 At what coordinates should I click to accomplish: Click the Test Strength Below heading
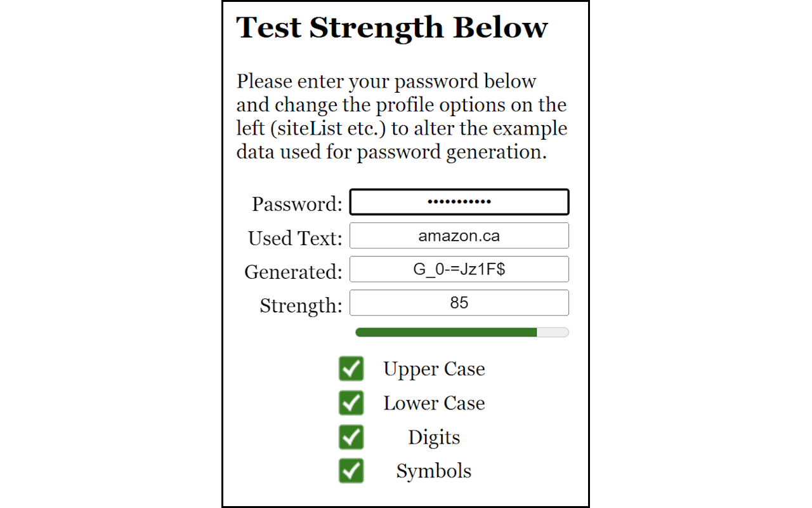click(392, 27)
